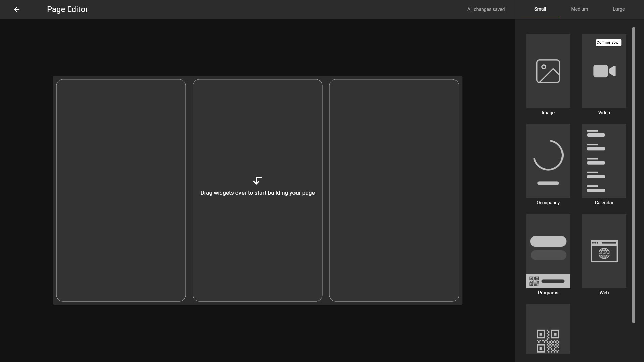Click the left empty page slot
The image size is (644, 362).
tap(121, 190)
